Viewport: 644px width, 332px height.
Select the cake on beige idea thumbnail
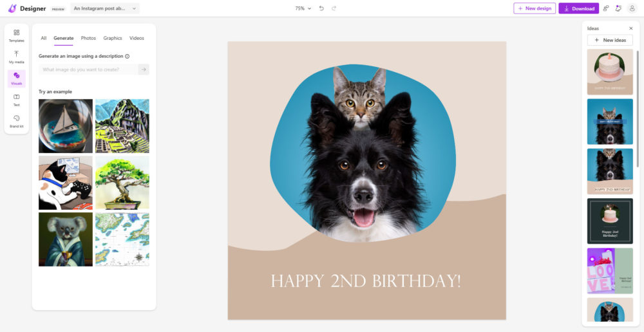[x=610, y=72]
